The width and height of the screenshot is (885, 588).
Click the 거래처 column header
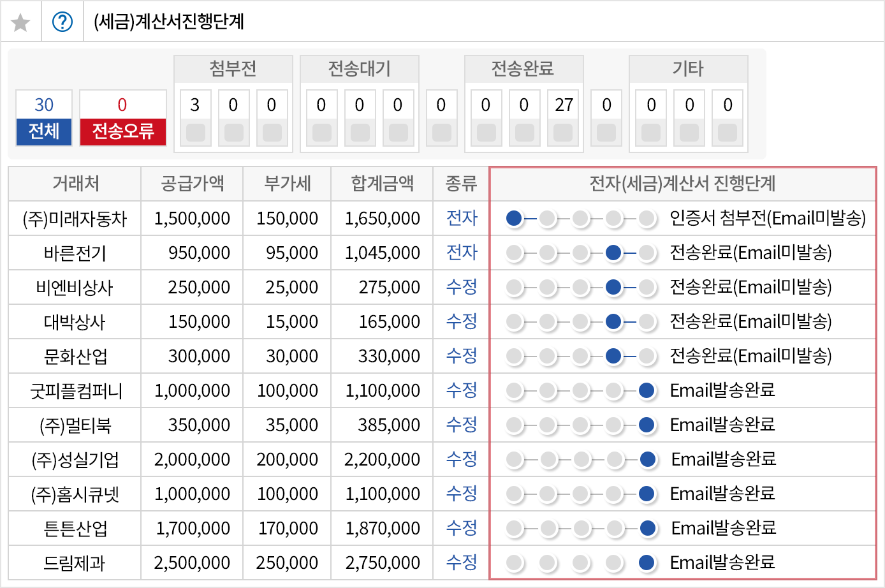tap(75, 184)
